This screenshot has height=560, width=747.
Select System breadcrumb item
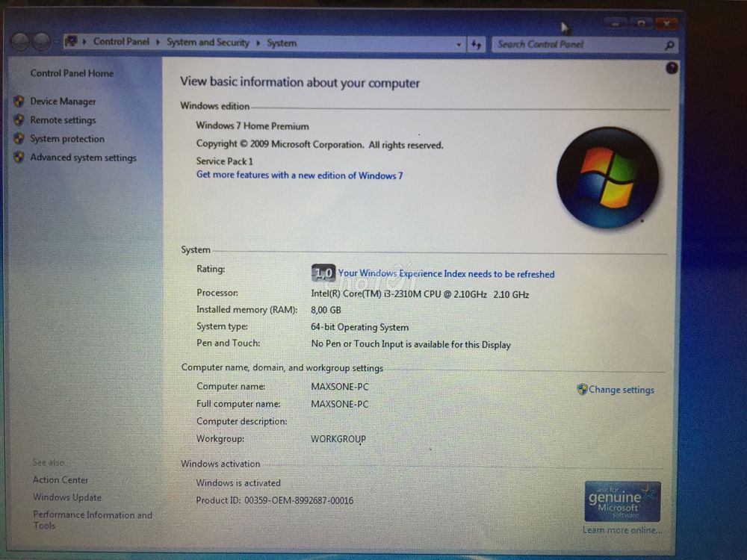tap(282, 43)
